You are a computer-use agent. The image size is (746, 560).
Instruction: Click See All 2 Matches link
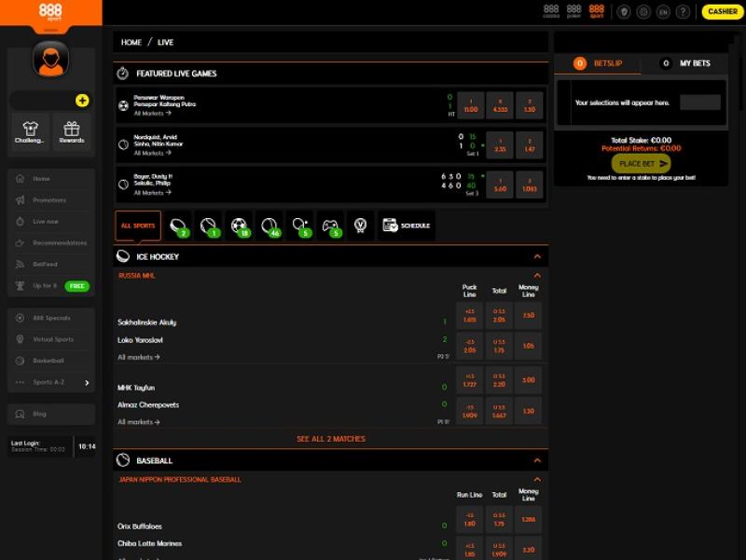click(x=331, y=439)
